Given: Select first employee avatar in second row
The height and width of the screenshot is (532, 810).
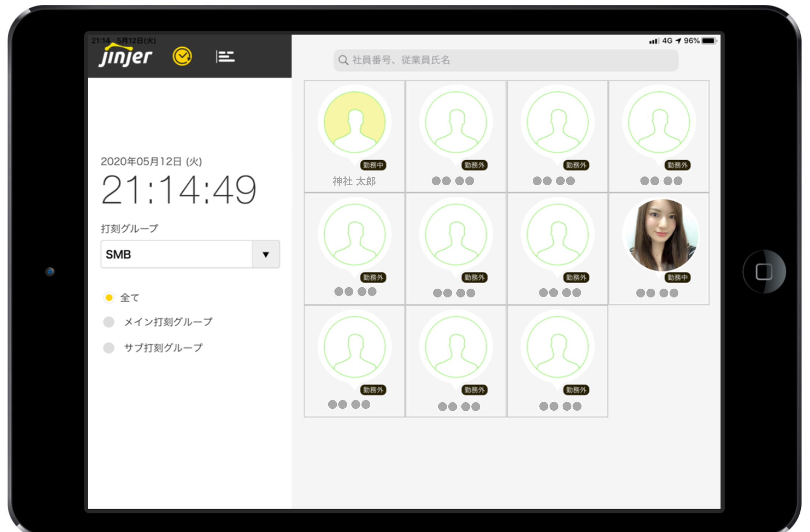Looking at the screenshot, I should tap(354, 235).
